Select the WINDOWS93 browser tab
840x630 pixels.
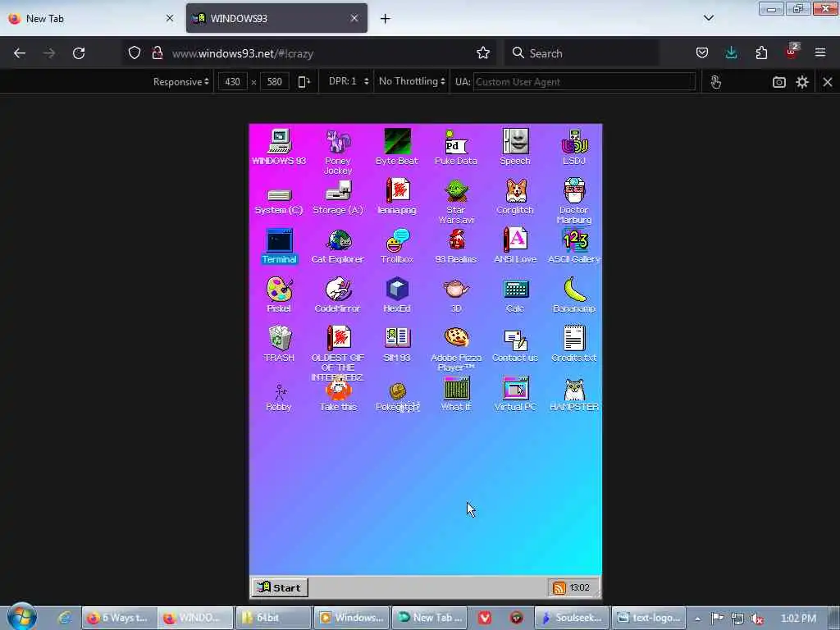pos(276,18)
